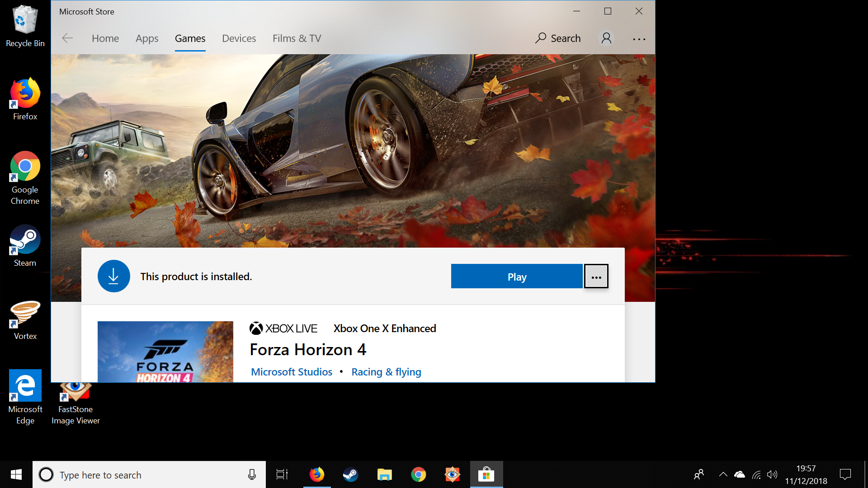Screen dimensions: 868x488
Task: Launch Forza Horizon 4 with Play button
Action: coord(517,277)
